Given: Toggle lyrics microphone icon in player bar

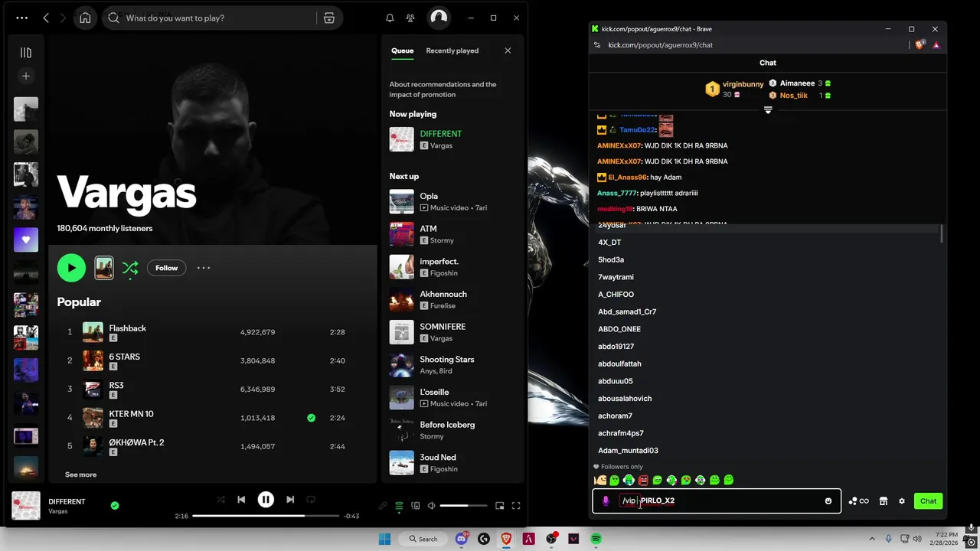Looking at the screenshot, I should pyautogui.click(x=383, y=505).
